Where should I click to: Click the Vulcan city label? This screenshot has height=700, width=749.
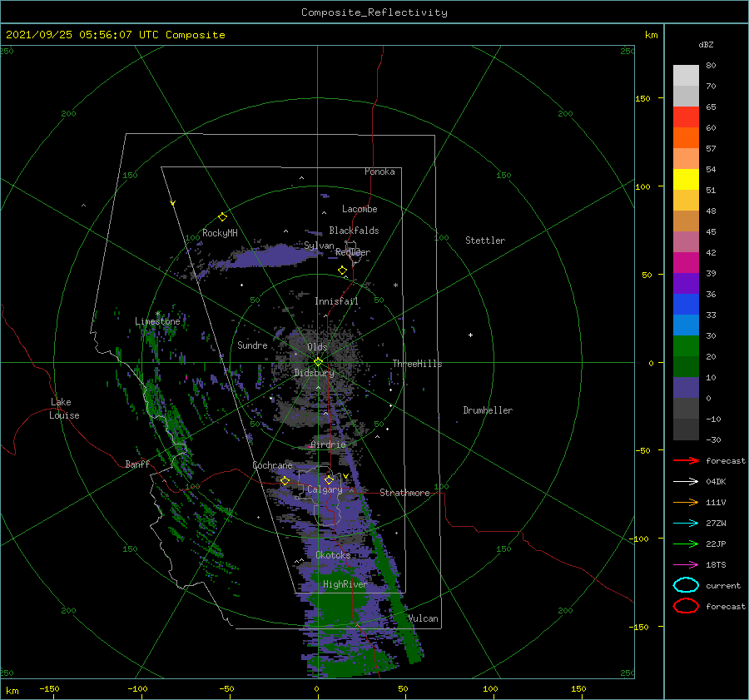tap(424, 618)
